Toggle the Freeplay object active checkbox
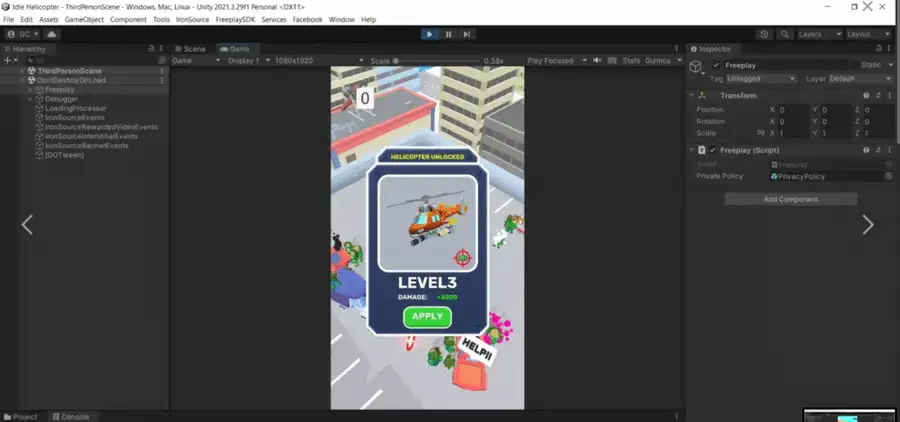Screen dimensions: 900x422 point(716,65)
